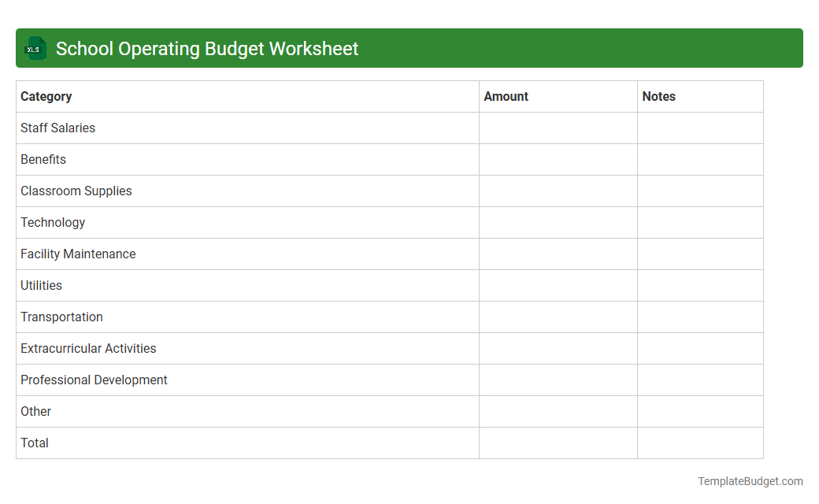Click the Classroom Supplies row
Image resolution: width=819 pixels, height=504 pixels.
(76, 191)
